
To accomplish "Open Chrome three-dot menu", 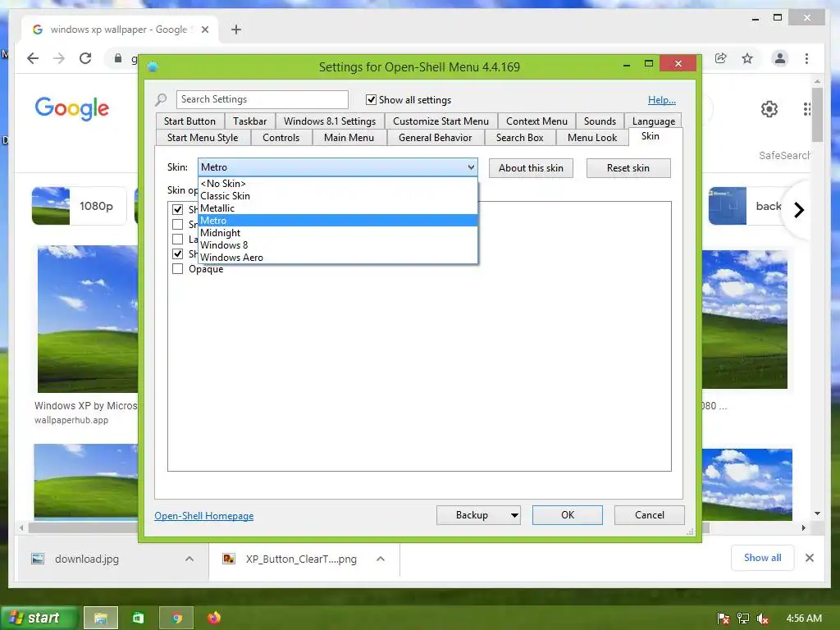I will click(807, 58).
